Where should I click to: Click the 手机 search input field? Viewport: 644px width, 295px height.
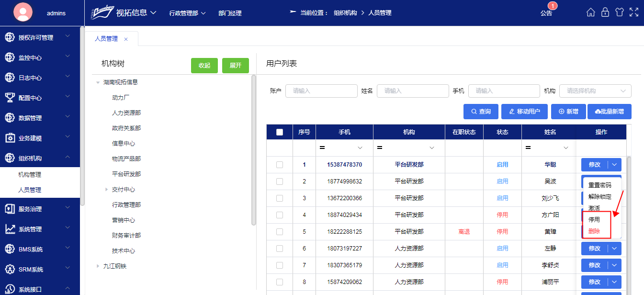504,91
